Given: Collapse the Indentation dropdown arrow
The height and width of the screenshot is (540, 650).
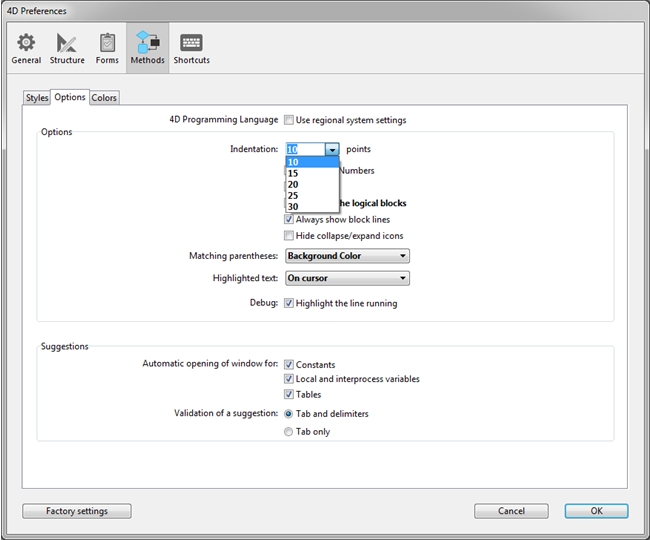Looking at the screenshot, I should coord(331,149).
